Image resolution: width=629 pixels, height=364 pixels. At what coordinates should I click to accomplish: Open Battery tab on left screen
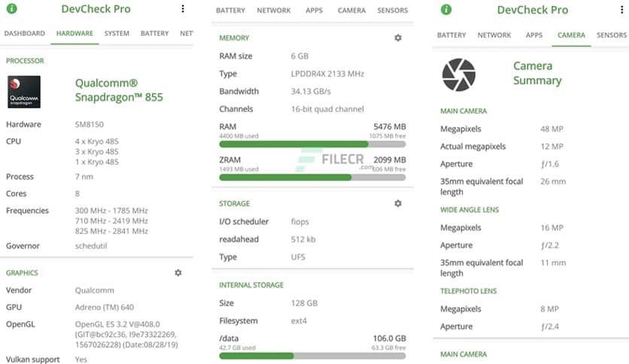[154, 33]
